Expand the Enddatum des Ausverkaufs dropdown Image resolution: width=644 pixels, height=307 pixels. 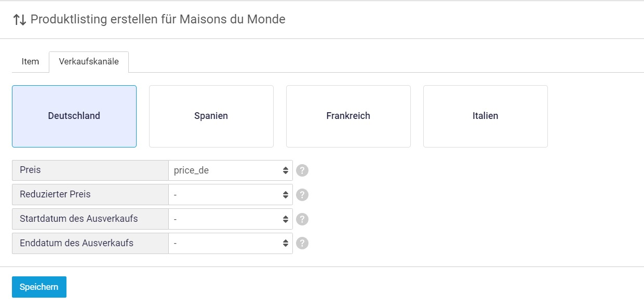coord(231,243)
